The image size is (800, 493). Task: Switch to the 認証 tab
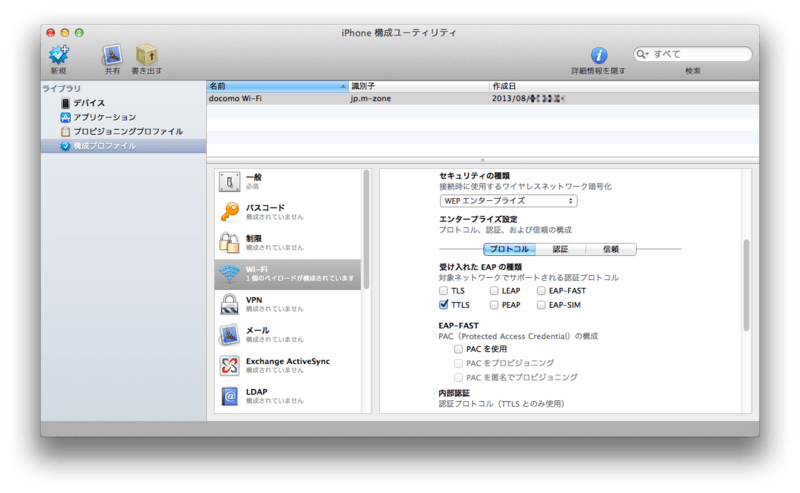pyautogui.click(x=561, y=249)
